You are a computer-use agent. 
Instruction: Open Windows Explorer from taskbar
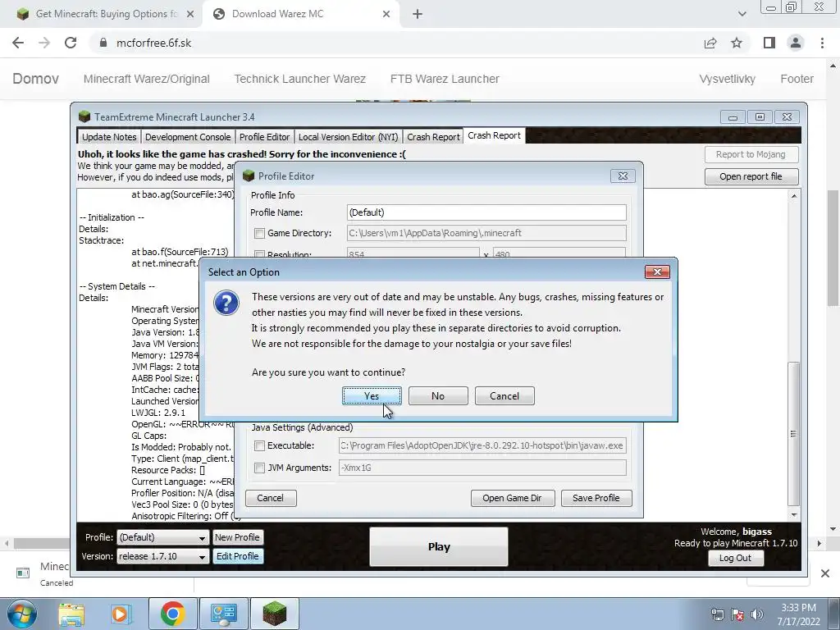[x=71, y=614]
